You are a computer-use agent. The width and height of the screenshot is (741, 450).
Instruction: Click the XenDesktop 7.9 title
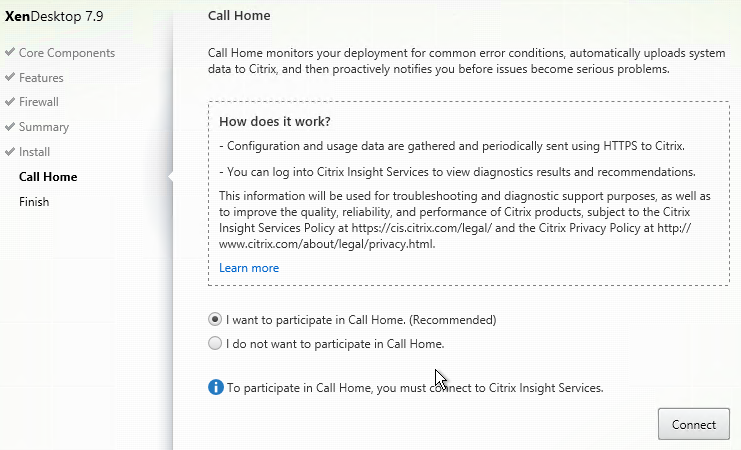pos(54,16)
